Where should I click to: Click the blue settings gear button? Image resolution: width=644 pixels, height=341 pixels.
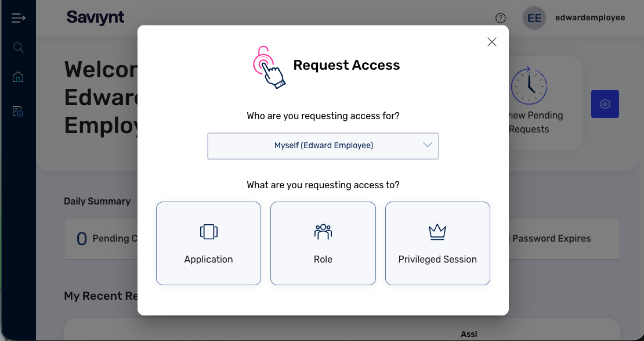[x=605, y=104]
